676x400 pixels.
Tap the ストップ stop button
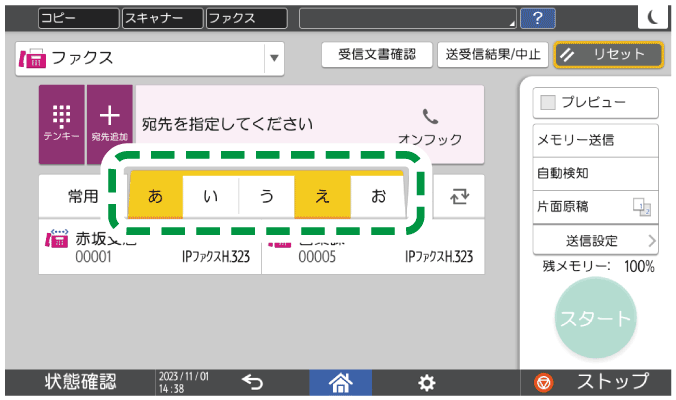(x=595, y=382)
